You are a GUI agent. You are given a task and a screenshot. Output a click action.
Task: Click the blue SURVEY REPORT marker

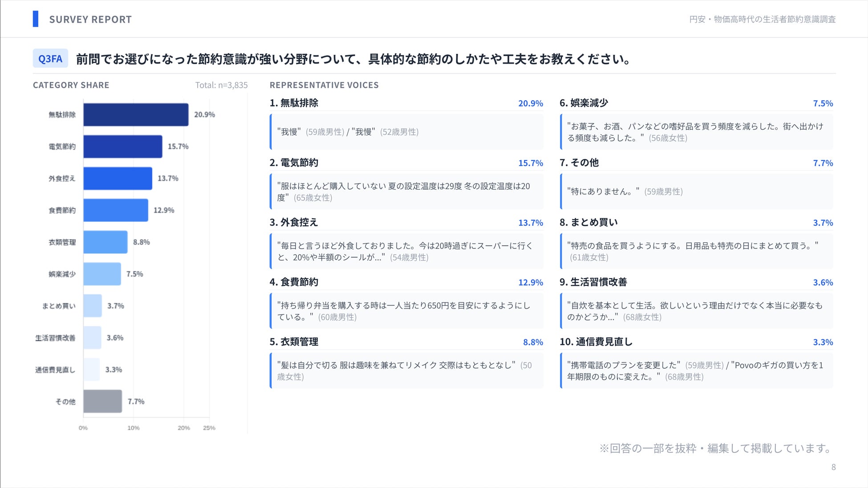coord(36,19)
